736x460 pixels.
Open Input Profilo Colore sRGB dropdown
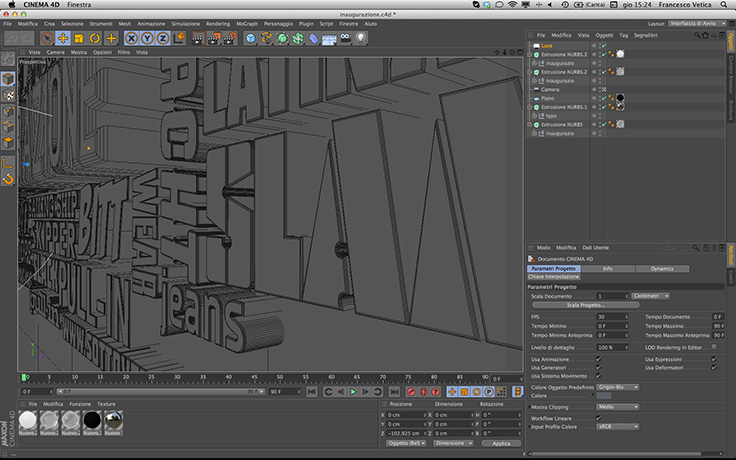pos(618,427)
